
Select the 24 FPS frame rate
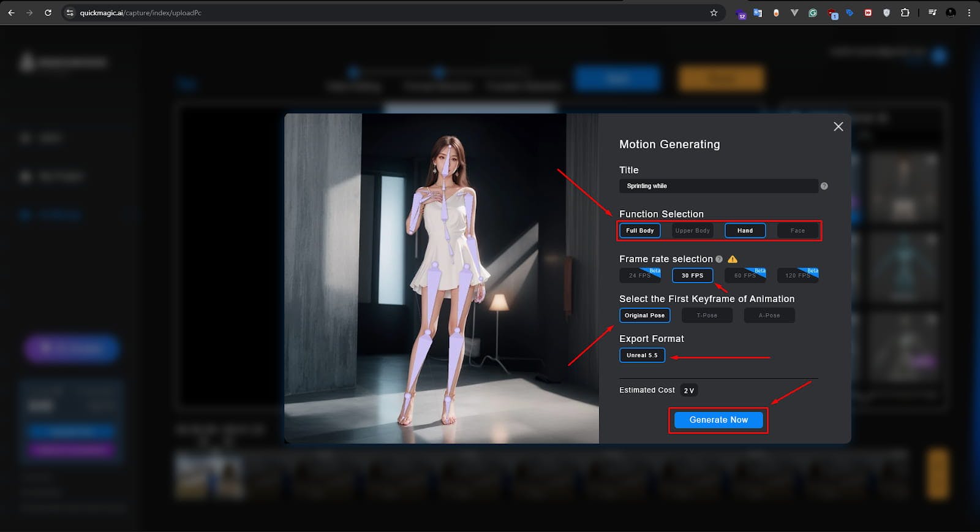click(640, 275)
